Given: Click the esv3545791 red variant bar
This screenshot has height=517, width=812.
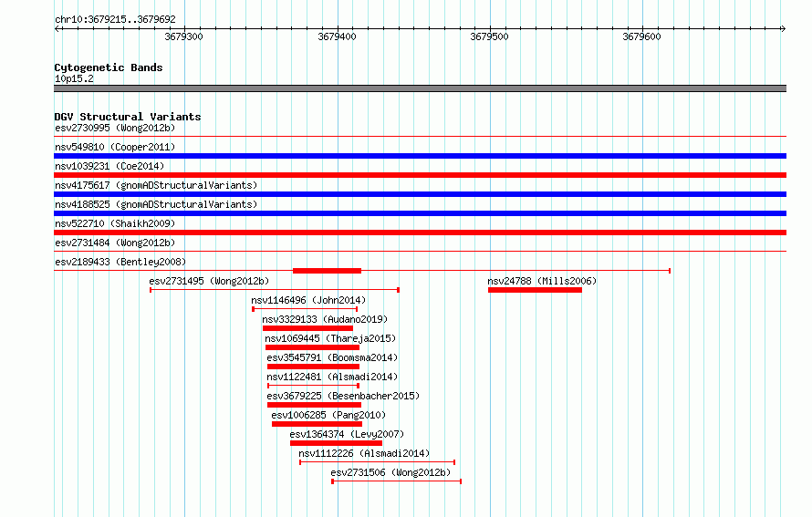Looking at the screenshot, I should tap(313, 367).
